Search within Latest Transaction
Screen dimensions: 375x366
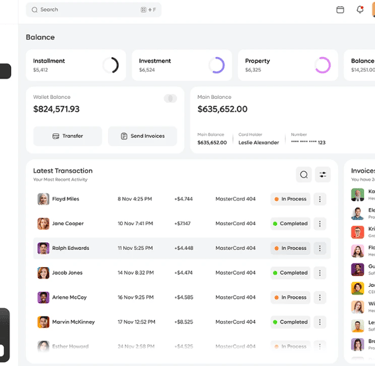304,175
